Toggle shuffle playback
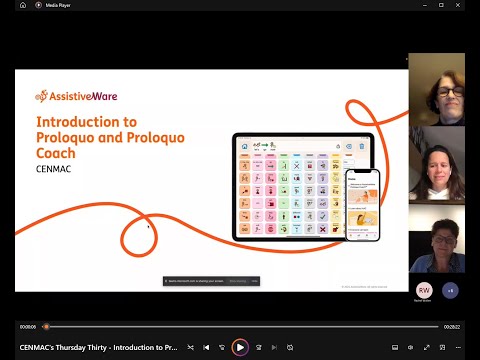480x360 pixels. [x=190, y=347]
